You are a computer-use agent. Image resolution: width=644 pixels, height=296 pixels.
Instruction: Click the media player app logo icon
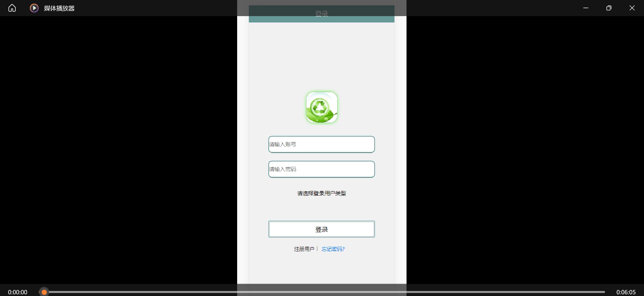point(34,8)
